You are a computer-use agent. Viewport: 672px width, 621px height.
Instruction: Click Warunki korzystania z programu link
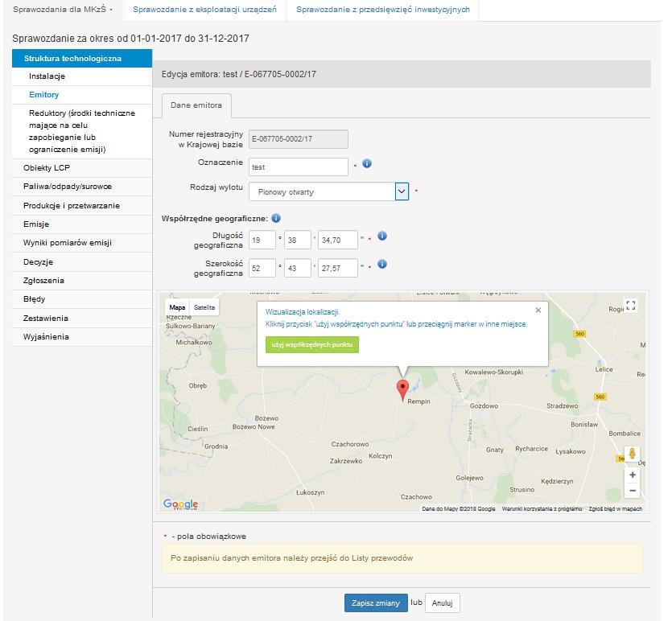[542, 509]
